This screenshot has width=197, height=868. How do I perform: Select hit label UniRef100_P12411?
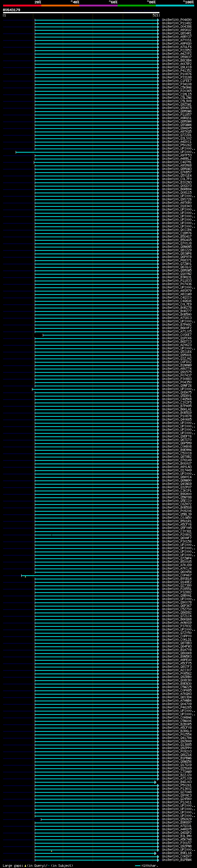pos(176,802)
